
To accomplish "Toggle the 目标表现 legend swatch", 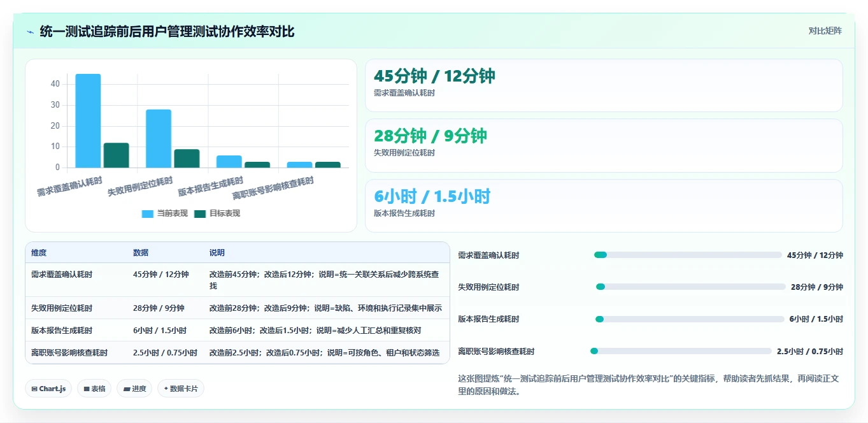I will (x=200, y=213).
